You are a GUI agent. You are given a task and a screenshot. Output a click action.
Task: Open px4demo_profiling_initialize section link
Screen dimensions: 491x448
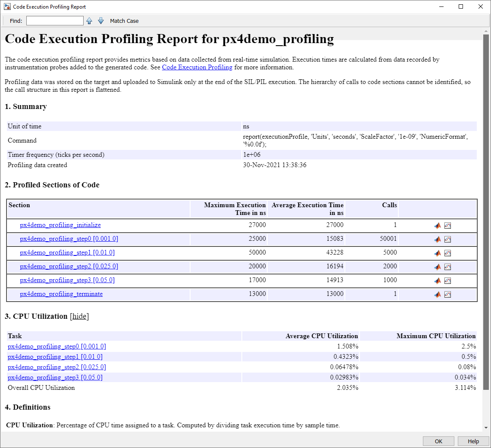[60, 225]
